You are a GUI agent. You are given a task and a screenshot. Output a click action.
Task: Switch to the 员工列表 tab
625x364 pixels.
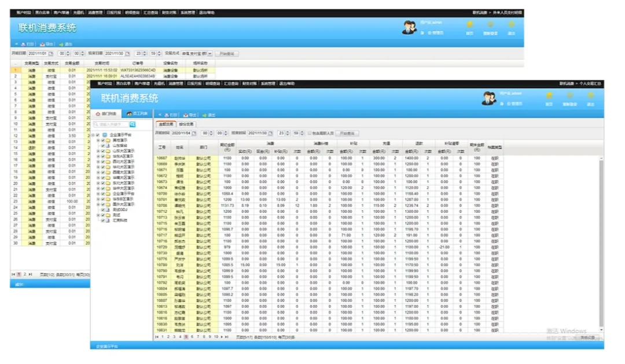tap(137, 114)
